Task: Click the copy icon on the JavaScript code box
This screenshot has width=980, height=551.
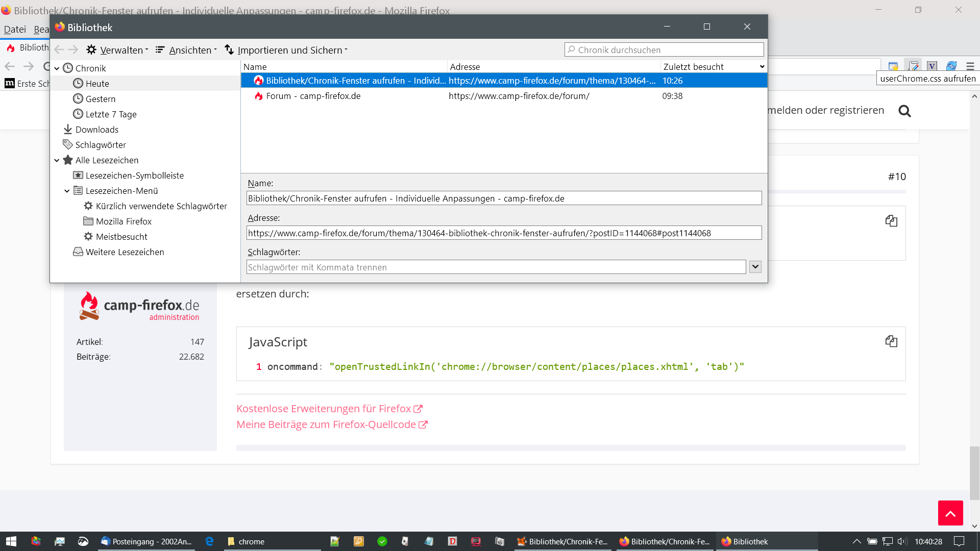Action: (x=891, y=341)
